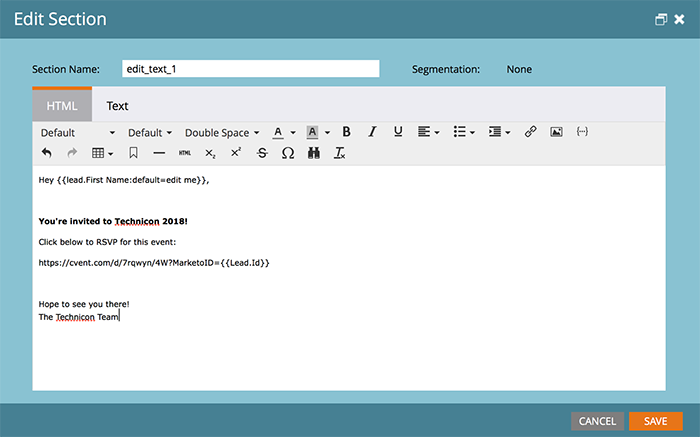Toggle bold formatting
The image size is (700, 437).
pos(346,132)
